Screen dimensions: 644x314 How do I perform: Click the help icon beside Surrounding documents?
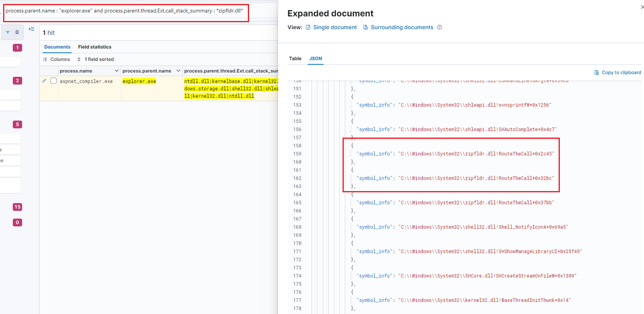click(x=440, y=27)
